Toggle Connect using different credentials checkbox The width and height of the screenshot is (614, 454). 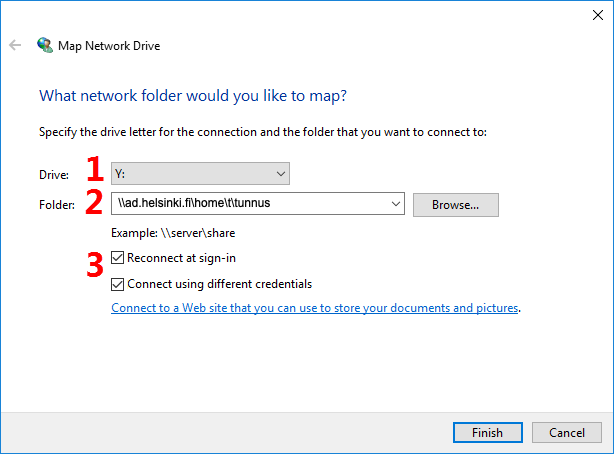click(117, 284)
